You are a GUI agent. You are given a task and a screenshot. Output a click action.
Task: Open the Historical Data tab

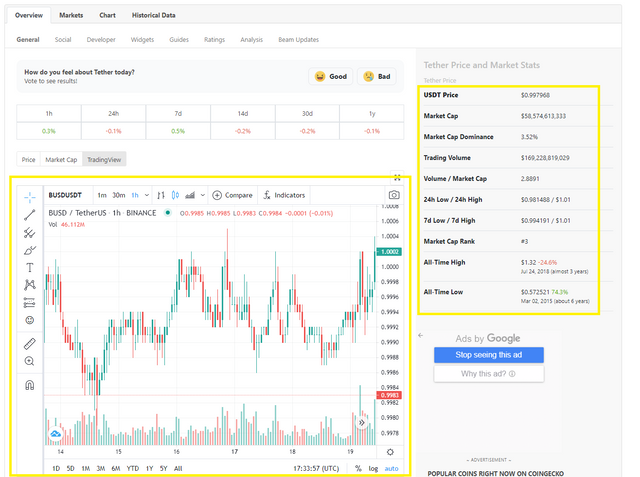[153, 15]
